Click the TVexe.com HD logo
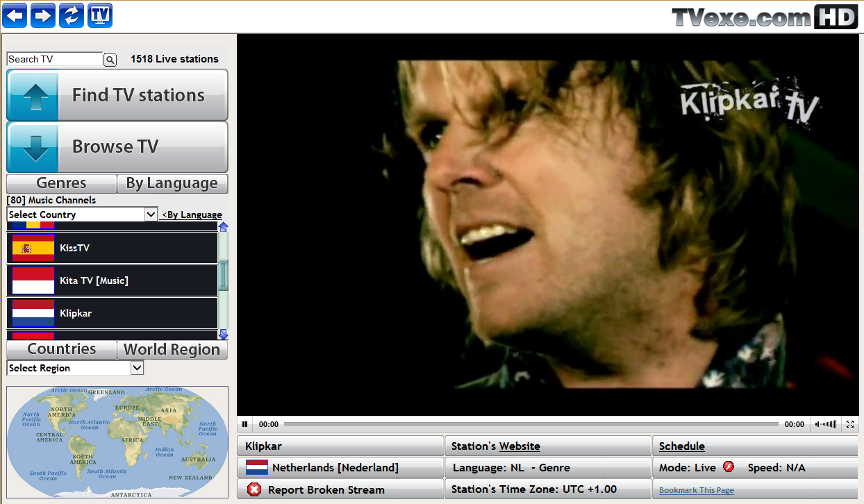The width and height of the screenshot is (864, 504). [x=765, y=17]
